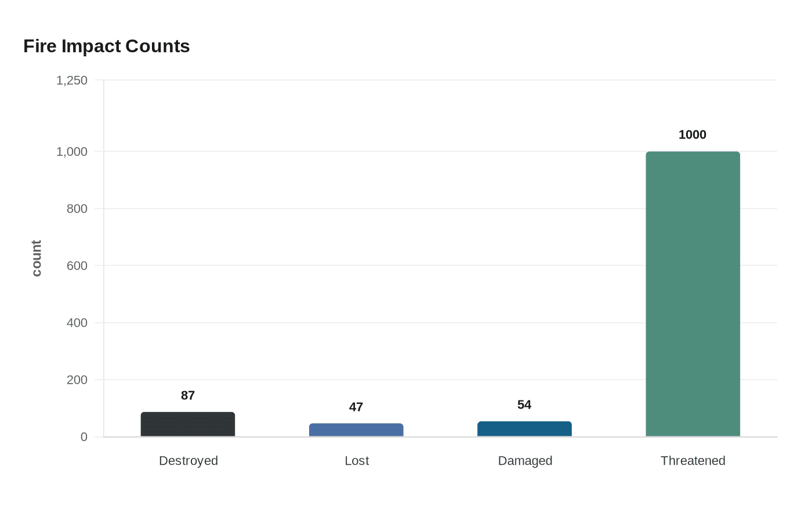
Task: Click the 1,000 tick label
Action: (x=73, y=152)
